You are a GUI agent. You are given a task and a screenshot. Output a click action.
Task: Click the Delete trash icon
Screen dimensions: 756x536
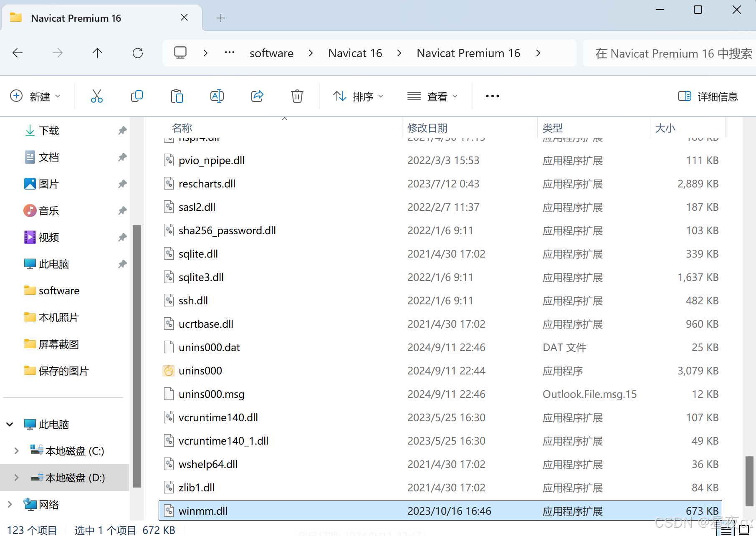pyautogui.click(x=297, y=96)
